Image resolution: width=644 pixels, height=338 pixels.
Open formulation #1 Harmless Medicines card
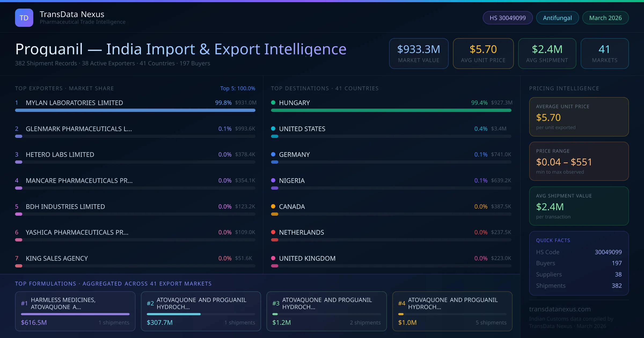tap(75, 311)
